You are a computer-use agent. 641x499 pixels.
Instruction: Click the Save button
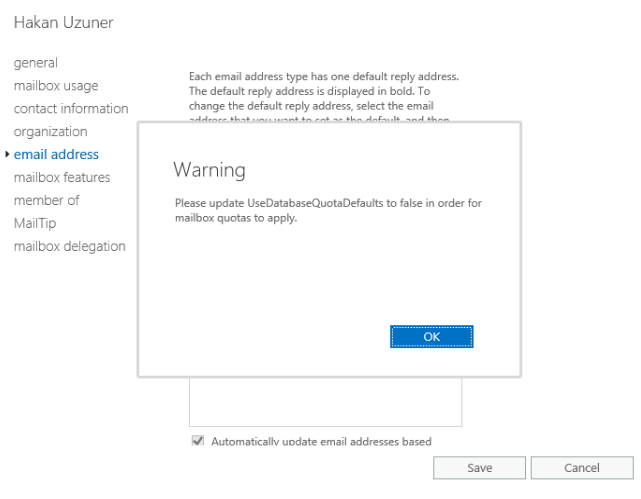(479, 468)
